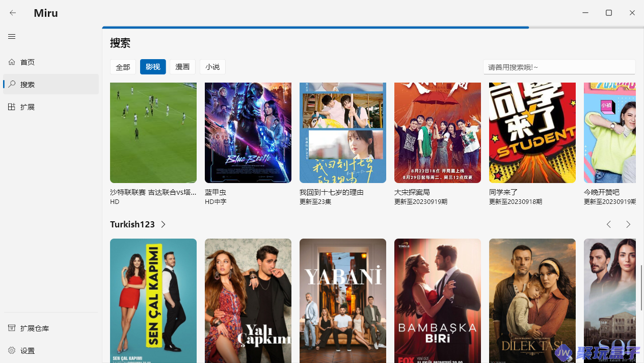Click the title text 蓝甲虫
This screenshot has width=644, height=363.
pos(216,192)
